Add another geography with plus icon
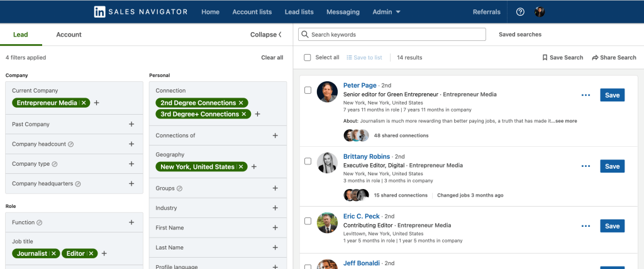 click(254, 166)
